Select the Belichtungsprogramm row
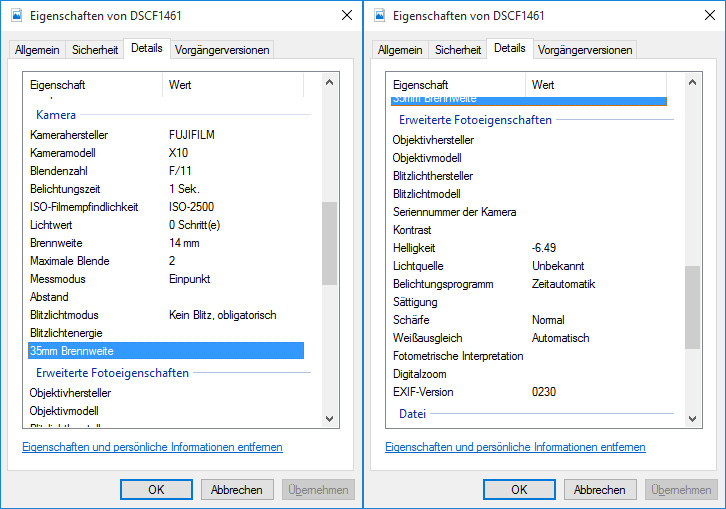 coord(529,284)
